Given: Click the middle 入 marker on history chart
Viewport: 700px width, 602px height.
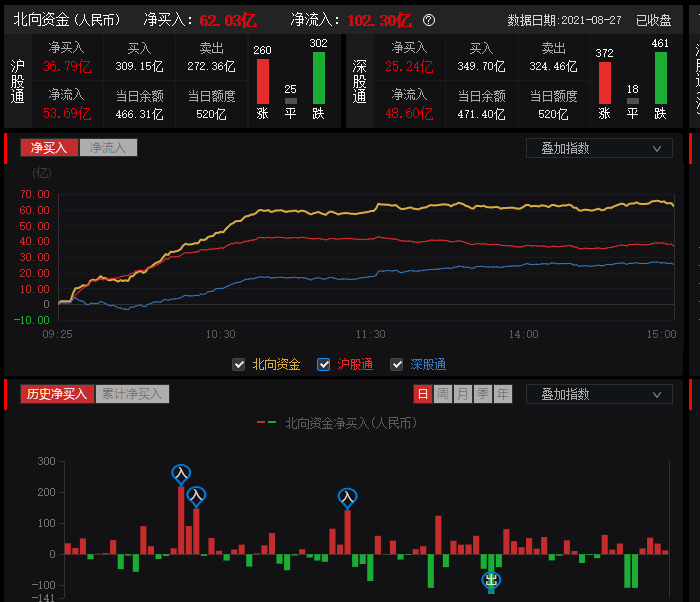Looking at the screenshot, I should click(x=196, y=495).
